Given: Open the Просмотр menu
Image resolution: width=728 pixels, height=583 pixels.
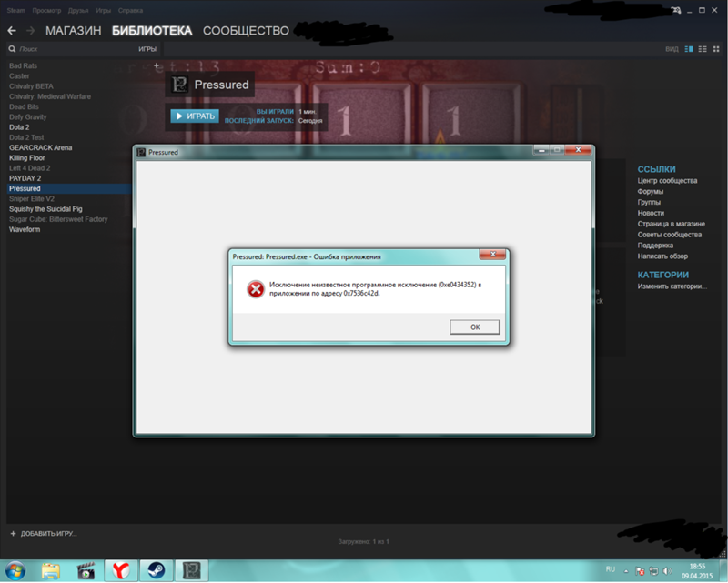Looking at the screenshot, I should (46, 10).
